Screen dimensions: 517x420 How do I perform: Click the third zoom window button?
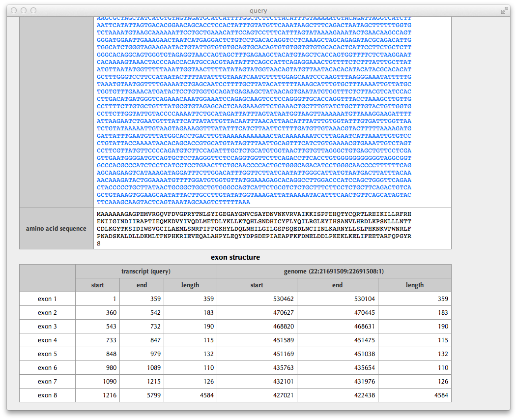33,10
